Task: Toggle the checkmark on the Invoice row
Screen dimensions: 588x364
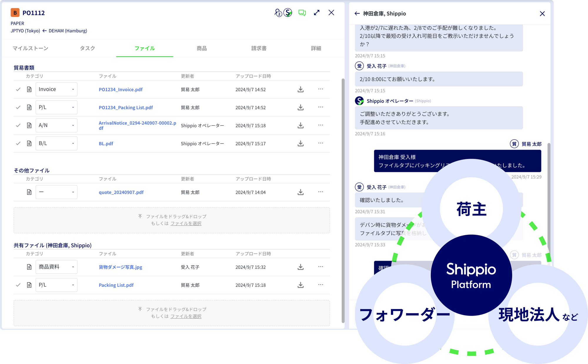Action: click(x=18, y=89)
